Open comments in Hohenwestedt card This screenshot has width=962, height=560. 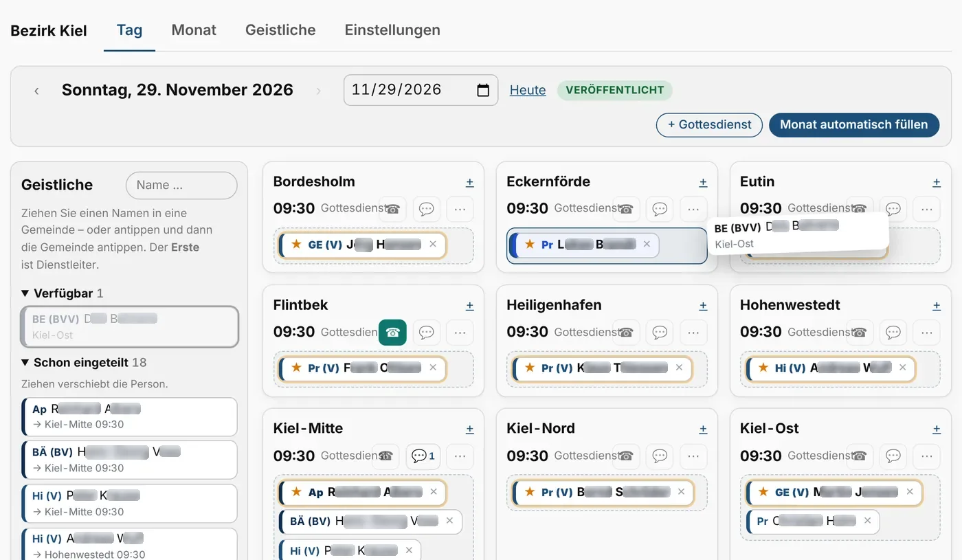(x=893, y=333)
